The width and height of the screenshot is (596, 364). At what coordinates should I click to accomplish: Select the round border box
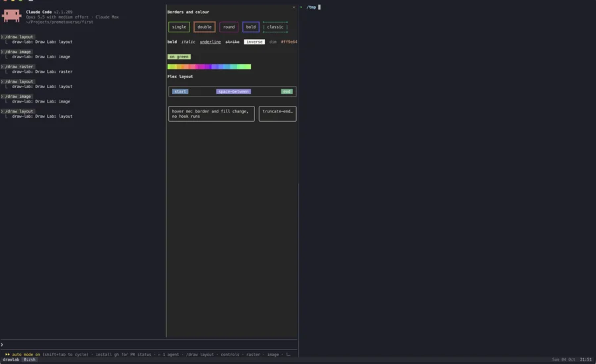pyautogui.click(x=229, y=27)
